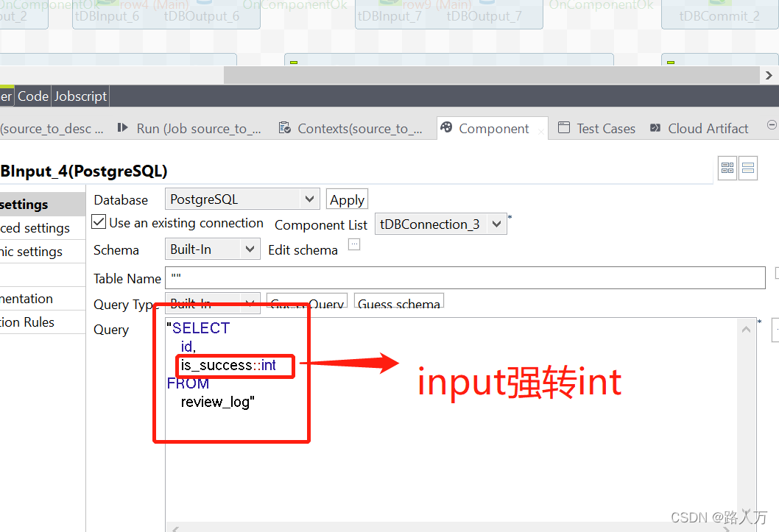Click the Contexts tab document icon

285,127
